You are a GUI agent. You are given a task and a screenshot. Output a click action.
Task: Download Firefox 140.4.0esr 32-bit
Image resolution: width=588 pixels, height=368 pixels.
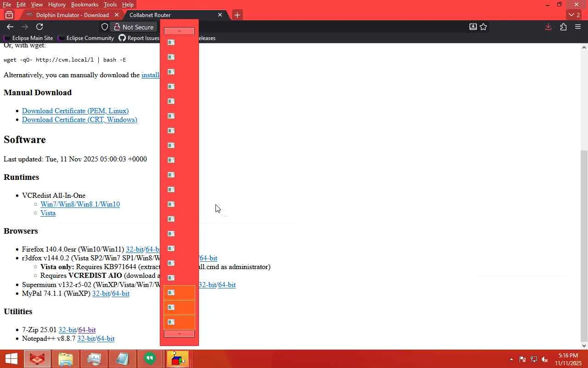pos(135,249)
